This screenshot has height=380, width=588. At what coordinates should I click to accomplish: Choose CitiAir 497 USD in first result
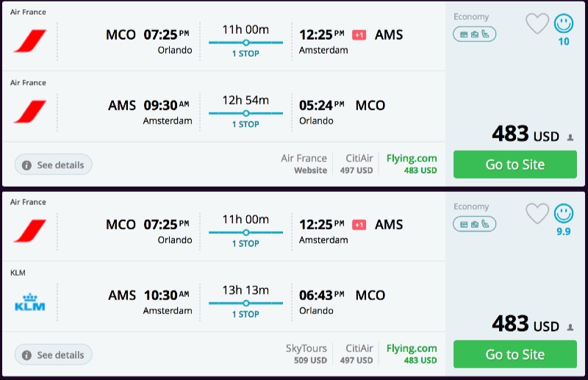359,163
